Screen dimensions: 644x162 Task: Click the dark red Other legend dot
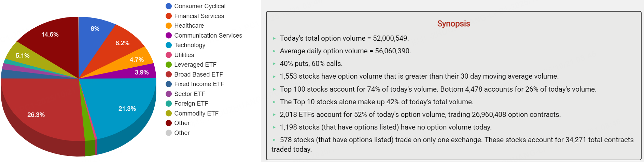pyautogui.click(x=169, y=123)
